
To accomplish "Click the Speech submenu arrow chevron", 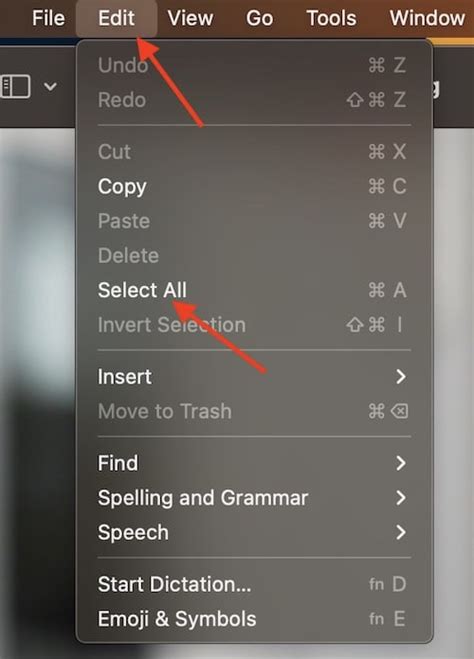I will pyautogui.click(x=401, y=532).
